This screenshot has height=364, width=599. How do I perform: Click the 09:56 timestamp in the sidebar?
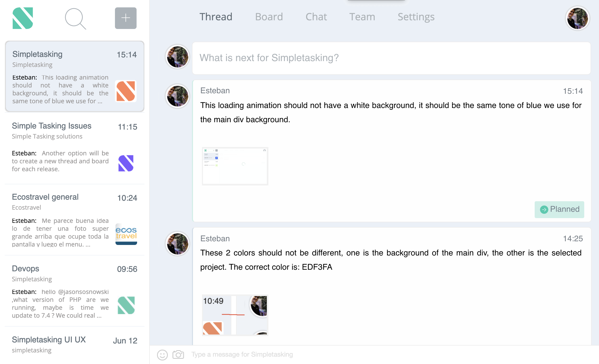pos(127,269)
